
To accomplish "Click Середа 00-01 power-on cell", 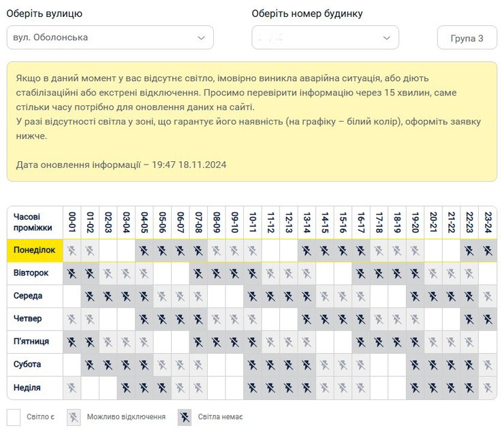I will pos(72,297).
